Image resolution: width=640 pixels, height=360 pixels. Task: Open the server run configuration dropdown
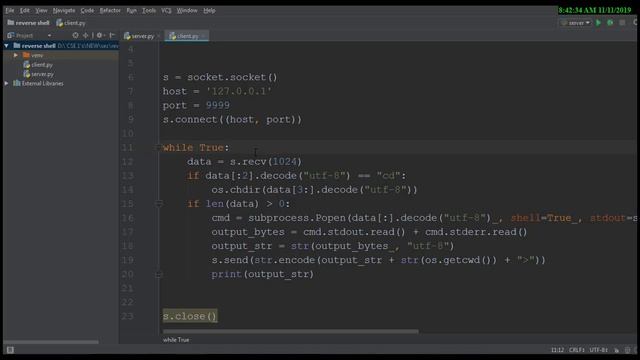point(576,23)
